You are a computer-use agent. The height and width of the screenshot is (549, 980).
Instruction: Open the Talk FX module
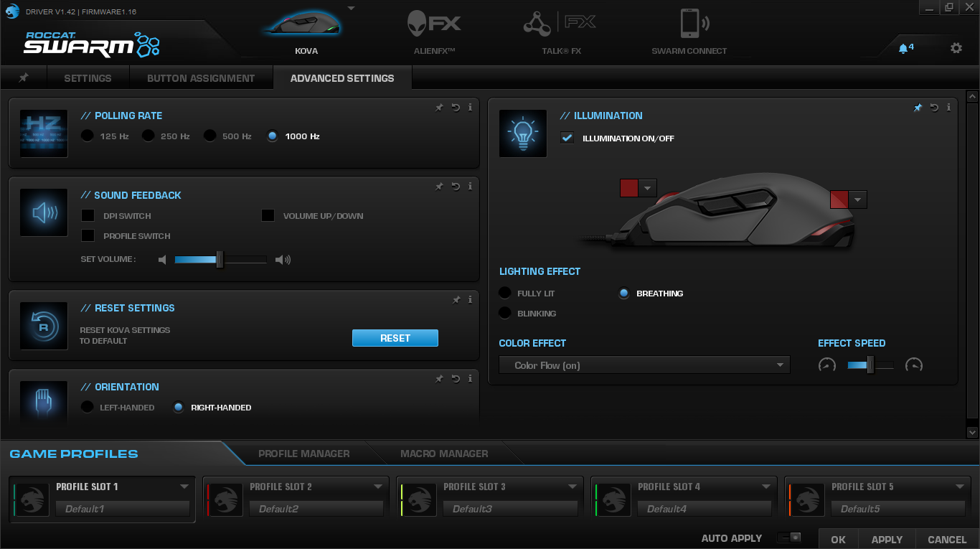[560, 24]
